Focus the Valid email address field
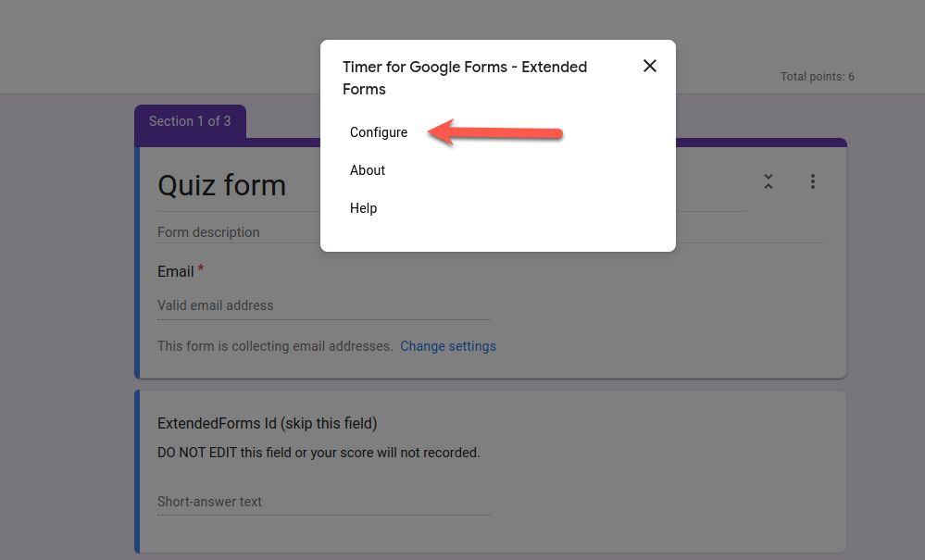The height and width of the screenshot is (560, 925). pyautogui.click(x=216, y=305)
